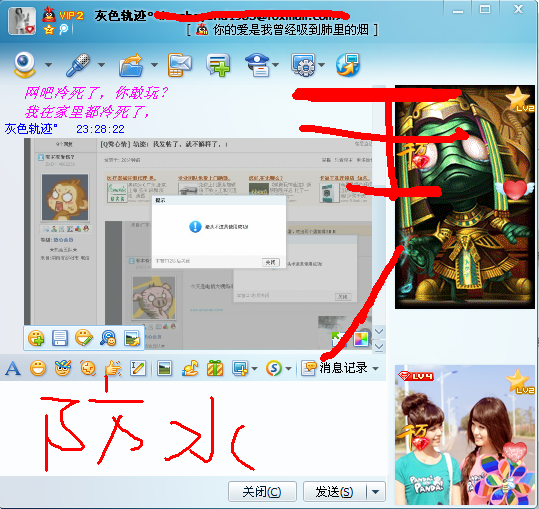This screenshot has height=509, width=539.
Task: Open the video call options dropdown arrow
Action: click(x=48, y=65)
